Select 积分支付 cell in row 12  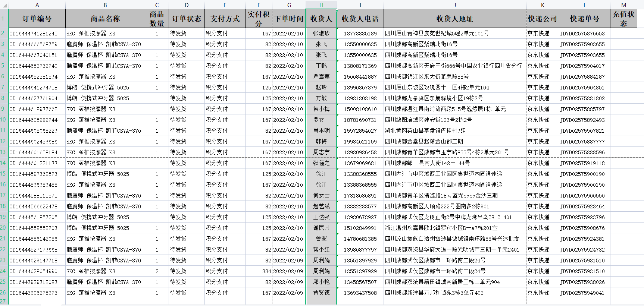tap(225, 142)
